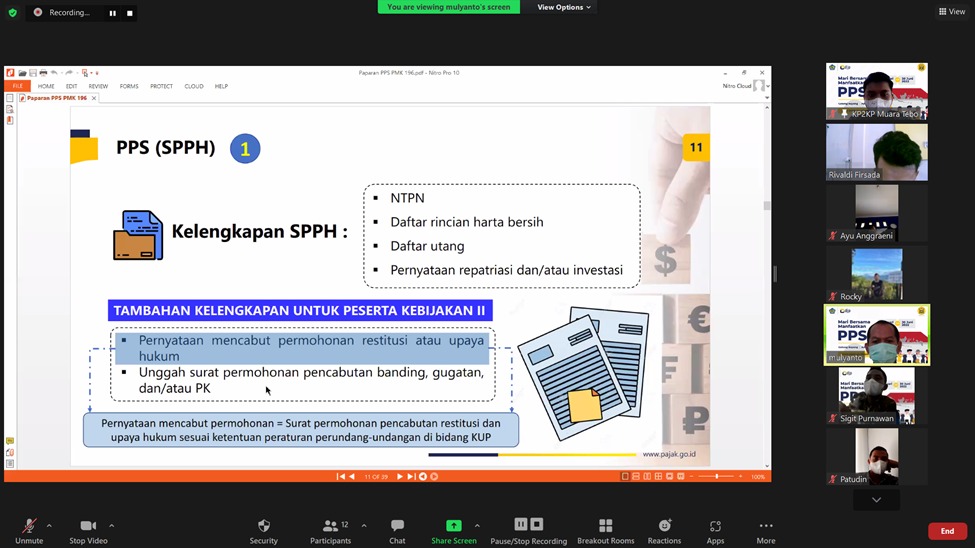The width and height of the screenshot is (975, 548).
Task: Open the Chat panel
Action: coord(397,526)
